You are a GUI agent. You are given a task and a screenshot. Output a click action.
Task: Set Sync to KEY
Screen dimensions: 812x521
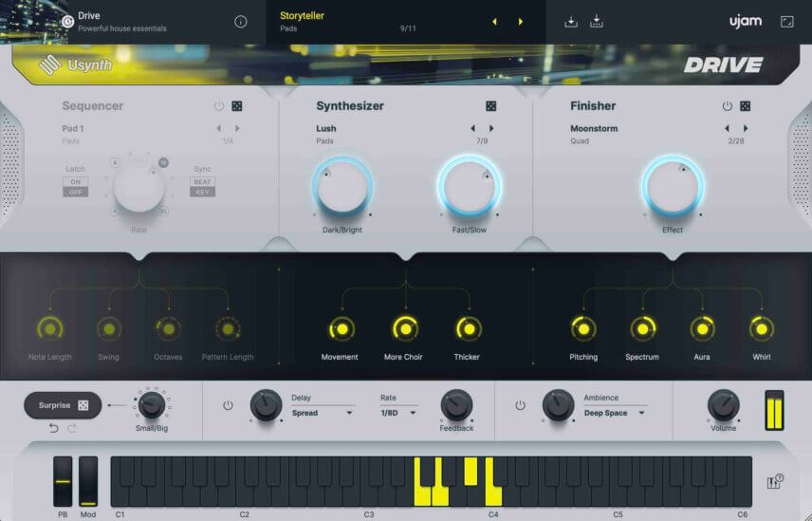(x=202, y=192)
